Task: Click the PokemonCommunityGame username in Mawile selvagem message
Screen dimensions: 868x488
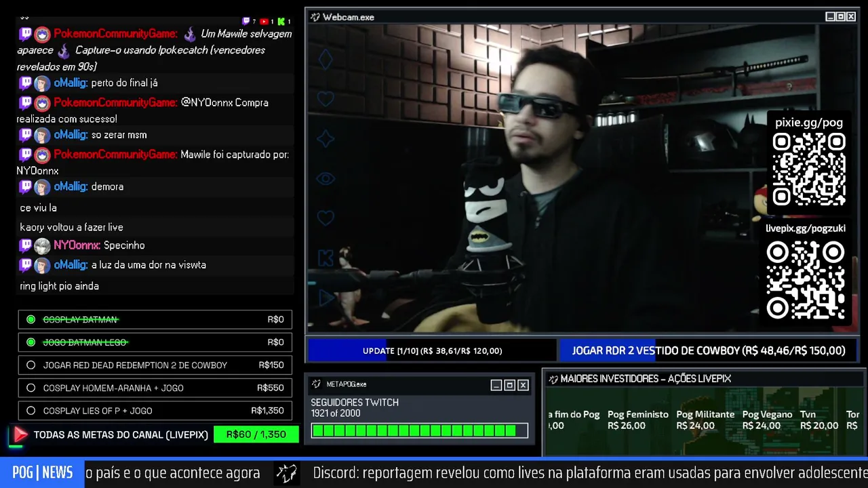Action: point(115,34)
